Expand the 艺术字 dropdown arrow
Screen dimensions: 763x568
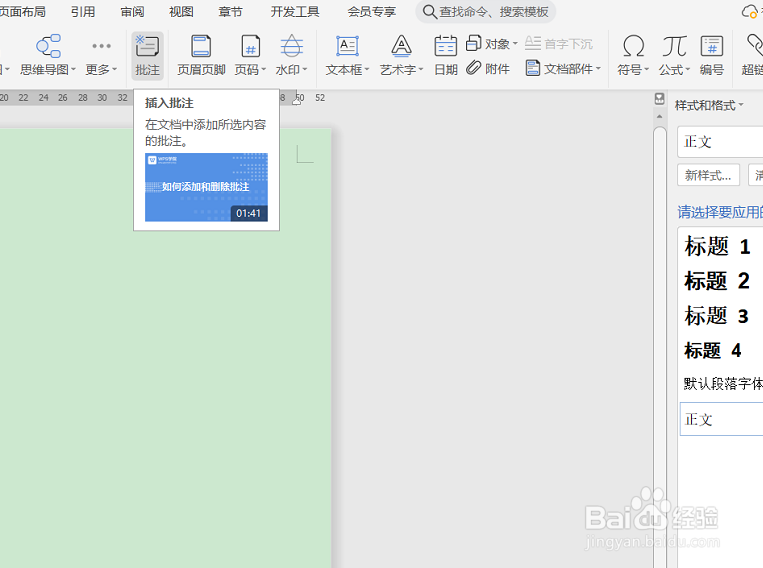click(x=421, y=70)
